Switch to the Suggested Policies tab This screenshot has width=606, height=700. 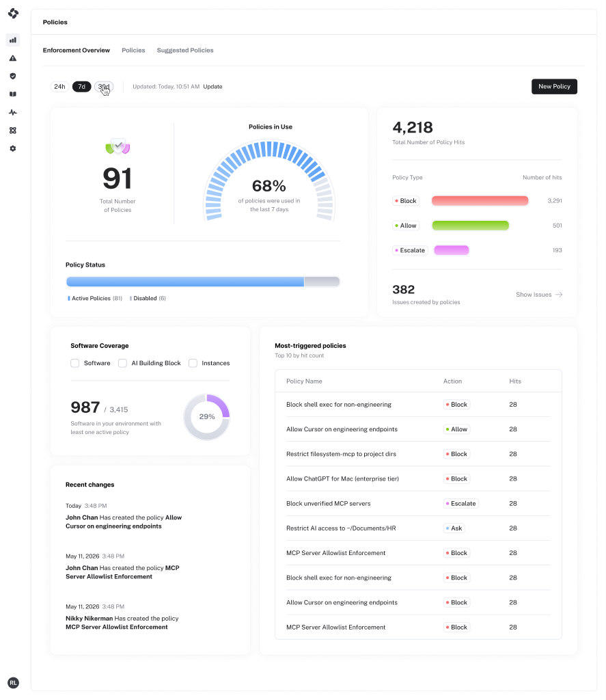click(x=185, y=51)
